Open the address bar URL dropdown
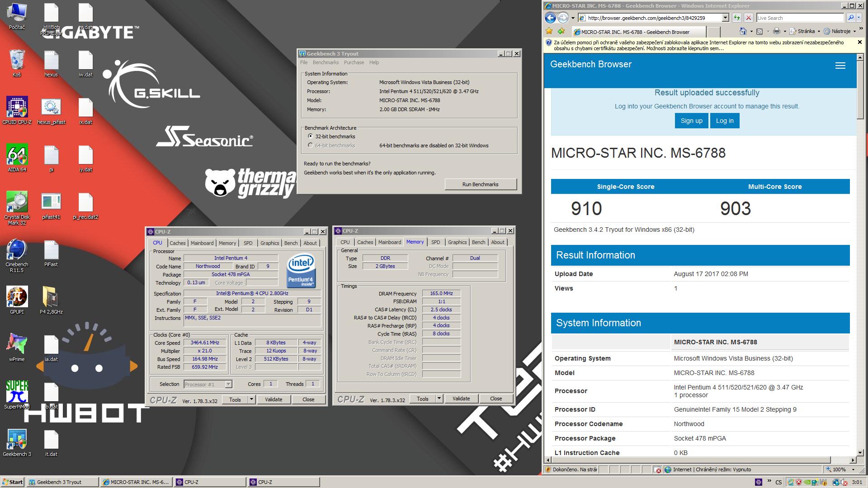The width and height of the screenshot is (868, 488). (x=725, y=18)
